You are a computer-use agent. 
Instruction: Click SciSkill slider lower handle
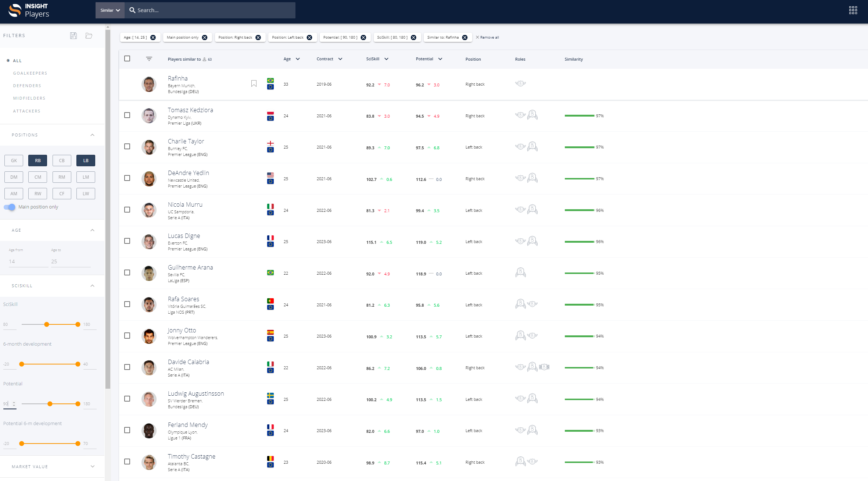47,324
